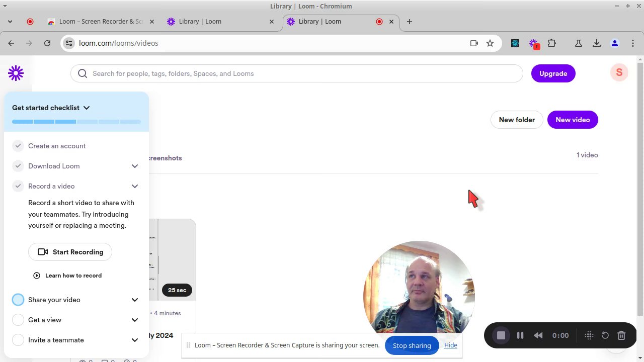Image resolution: width=644 pixels, height=362 pixels.
Task: Close the middle Library | Loom tab
Action: [272, 22]
